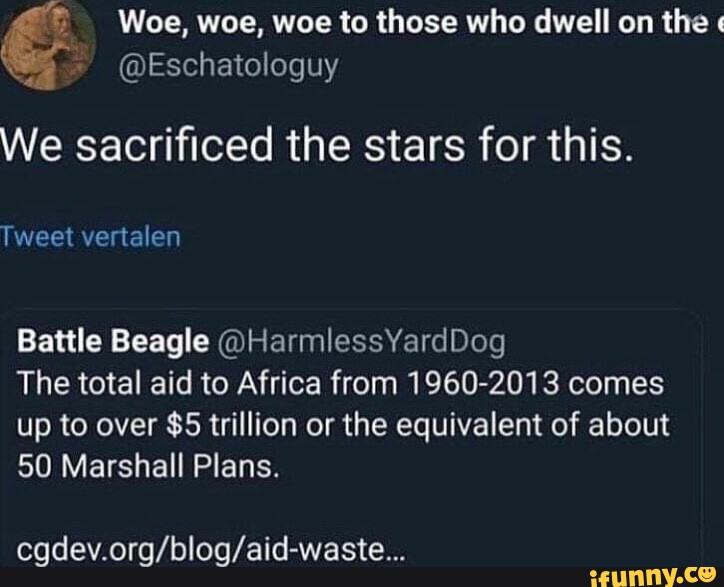Click the "Tweet vertalen" translate link
The width and height of the screenshot is (724, 587).
coord(90,237)
